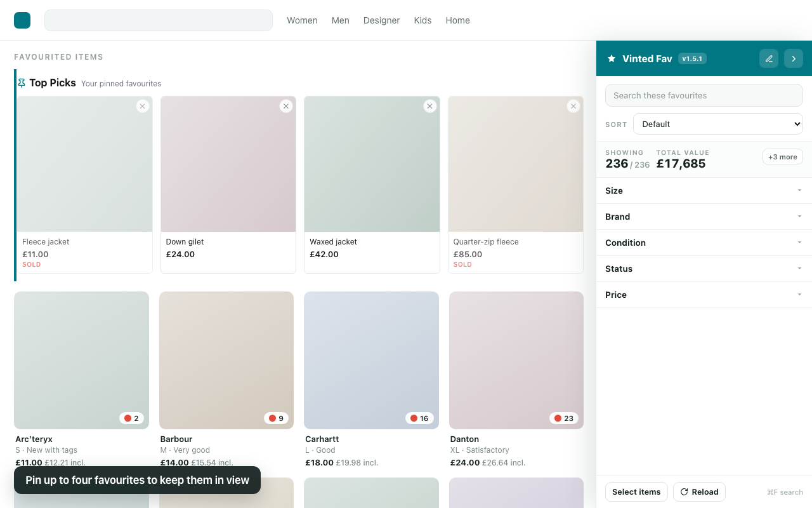Screen dimensions: 812x508
Task: Open the Quarter-zip fleece pinned image
Action: (516, 164)
